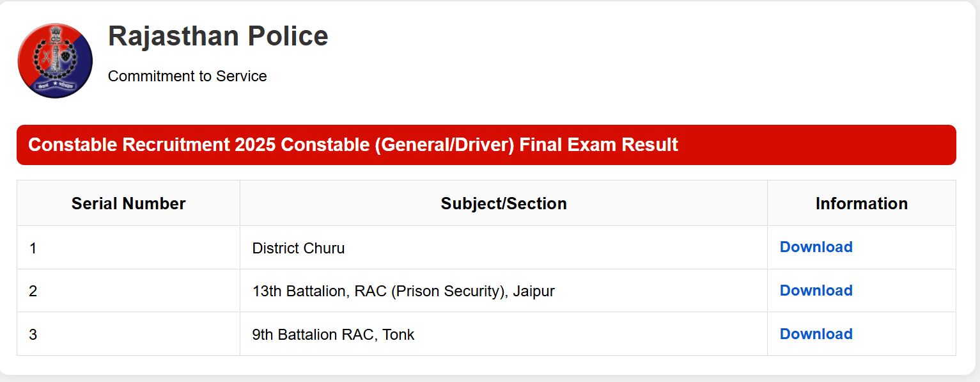Select the Subject/Section column header
The height and width of the screenshot is (382, 980).
pos(504,203)
